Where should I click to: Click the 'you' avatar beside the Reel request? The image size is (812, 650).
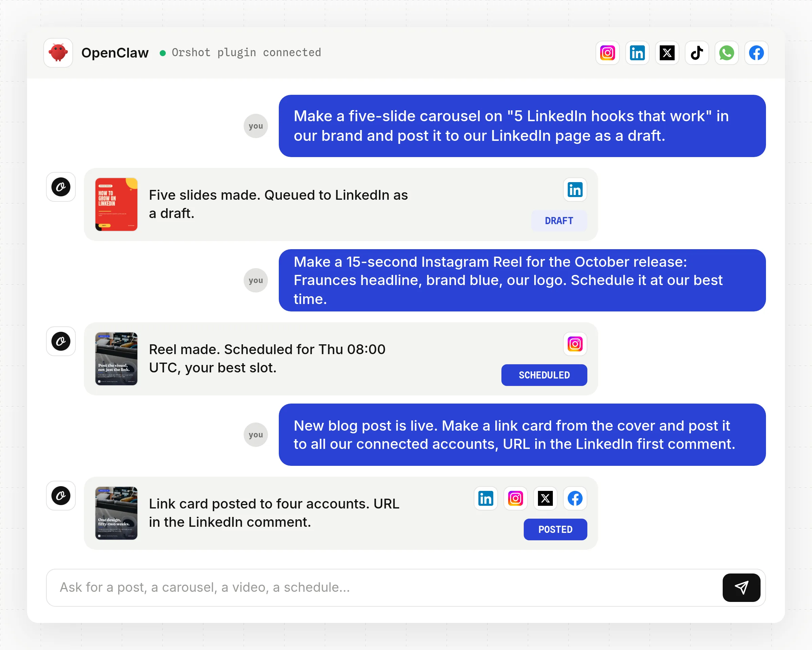(256, 280)
